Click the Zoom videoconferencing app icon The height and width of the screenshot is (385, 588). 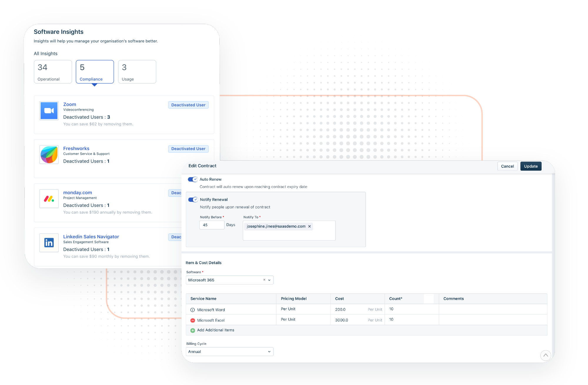[49, 111]
